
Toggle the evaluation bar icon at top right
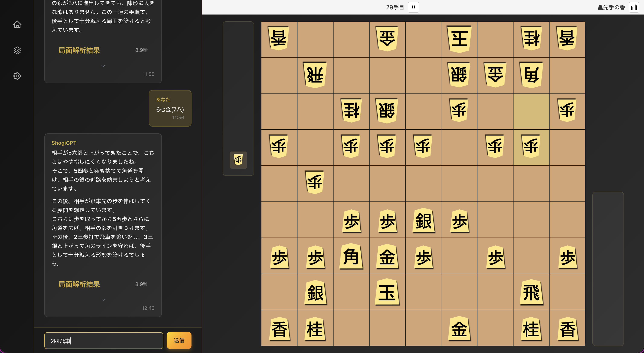634,7
